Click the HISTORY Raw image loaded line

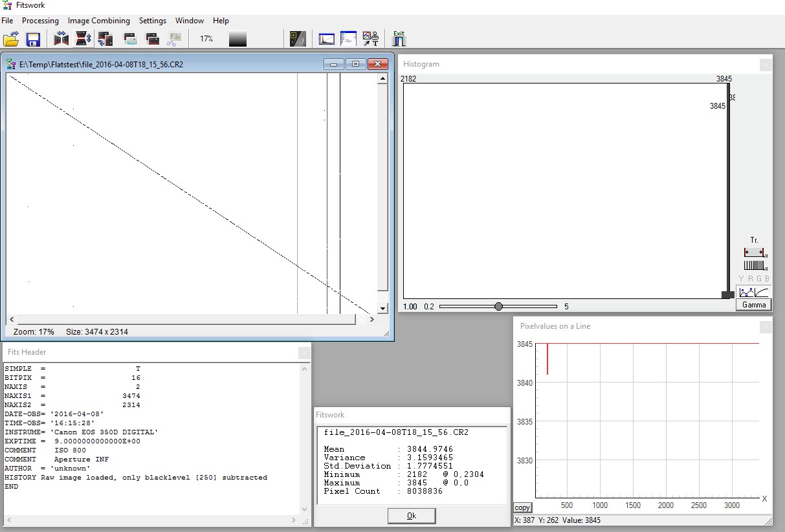click(135, 477)
